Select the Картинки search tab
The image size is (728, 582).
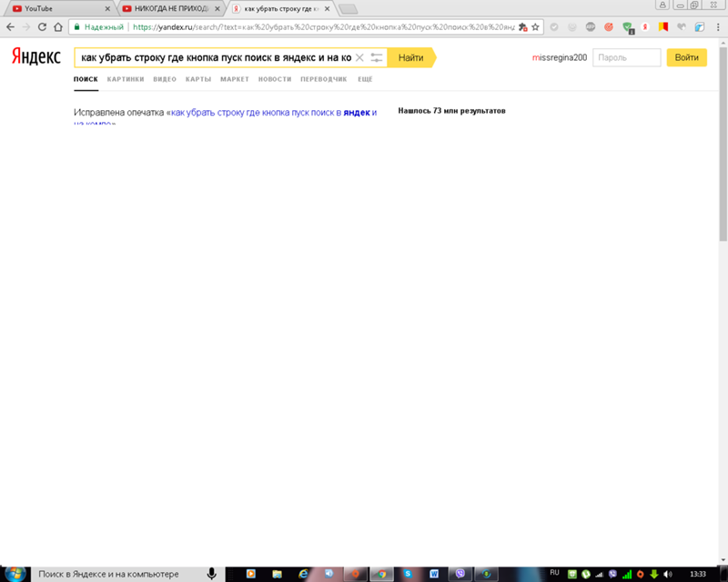pyautogui.click(x=126, y=79)
